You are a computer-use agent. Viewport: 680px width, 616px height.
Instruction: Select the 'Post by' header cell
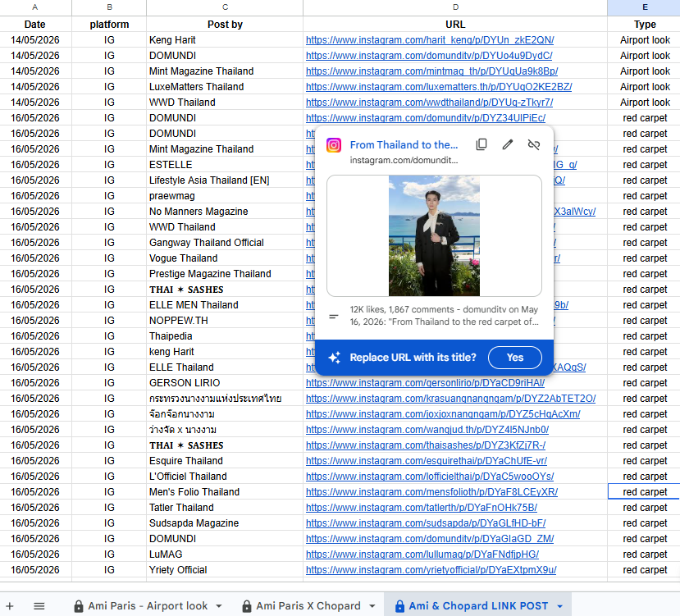pos(225,25)
